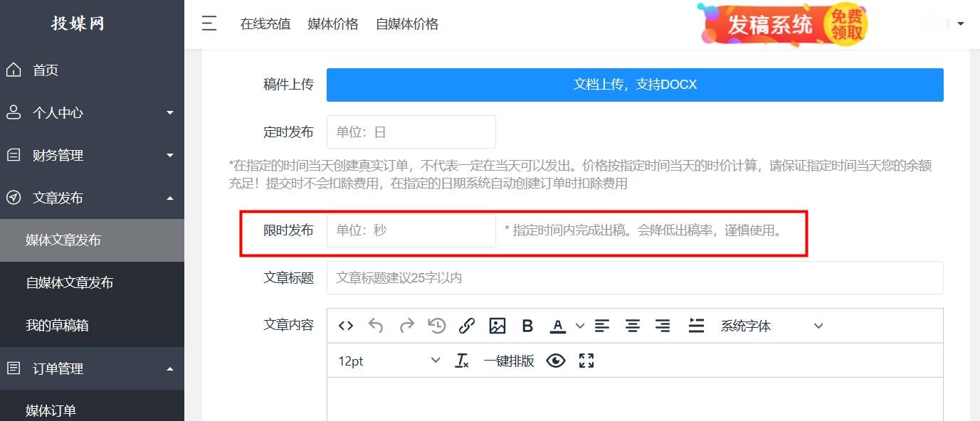Open the 系统字体 font dropdown
The image size is (980, 421).
click(771, 326)
